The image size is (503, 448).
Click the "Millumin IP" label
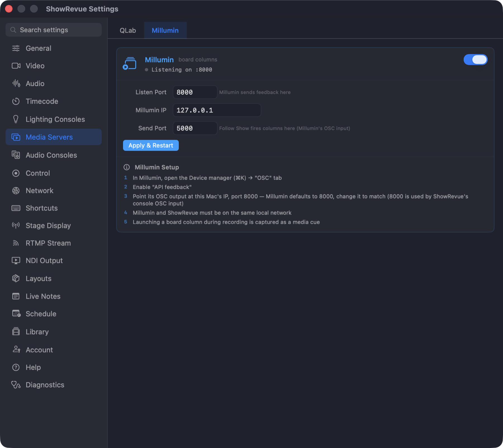click(151, 110)
